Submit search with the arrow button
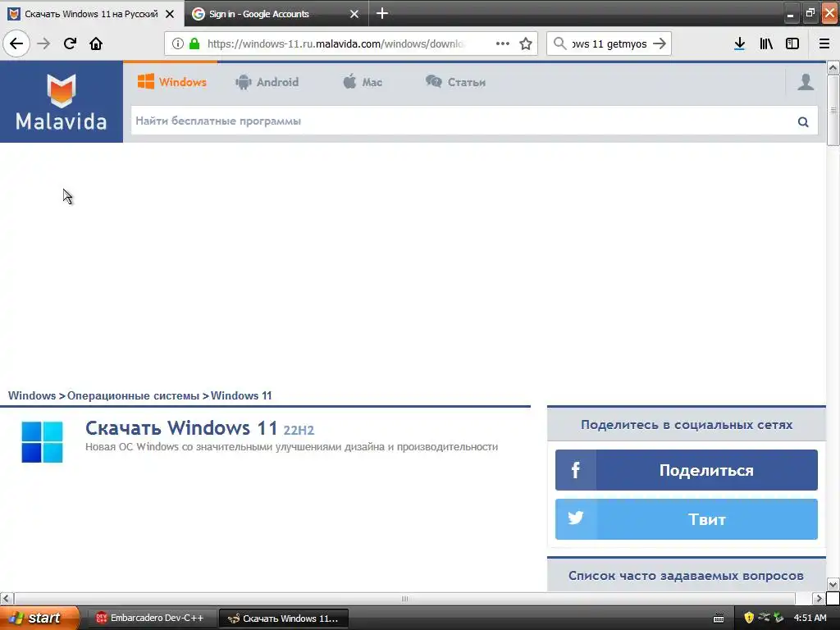This screenshot has height=630, width=840. [660, 43]
